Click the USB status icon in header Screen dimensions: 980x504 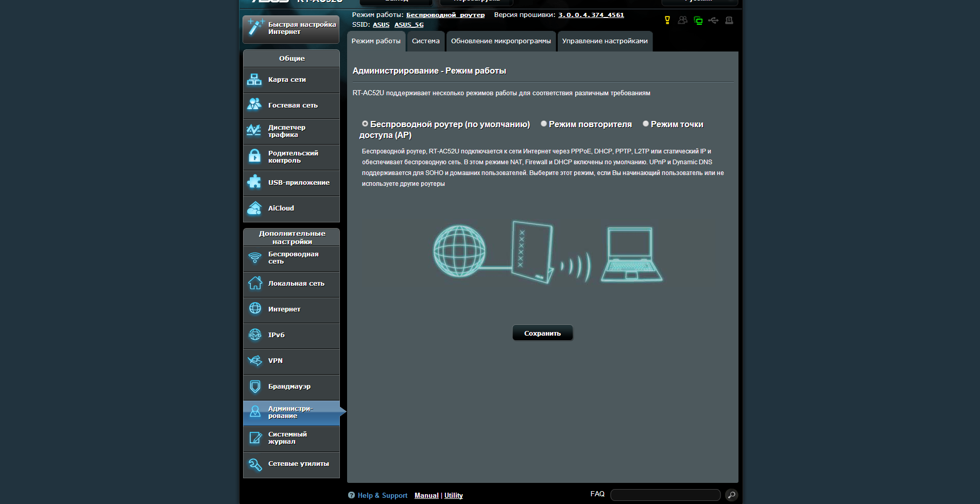(713, 21)
